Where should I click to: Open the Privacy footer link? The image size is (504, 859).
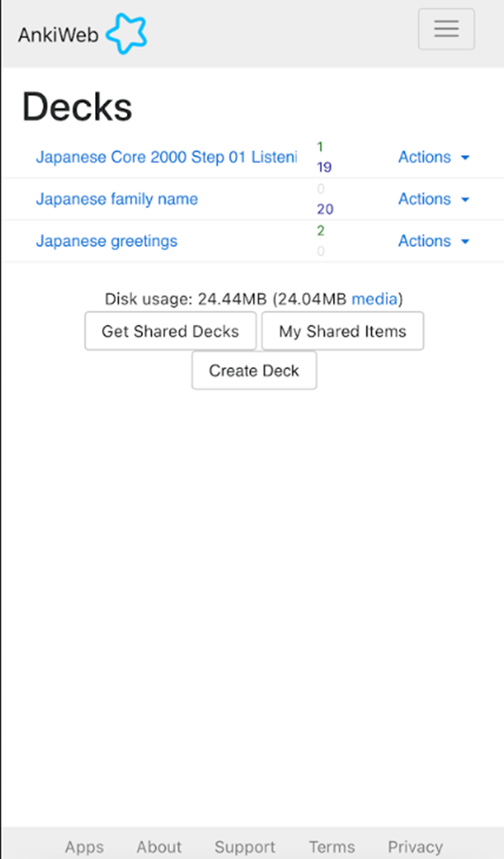415,847
